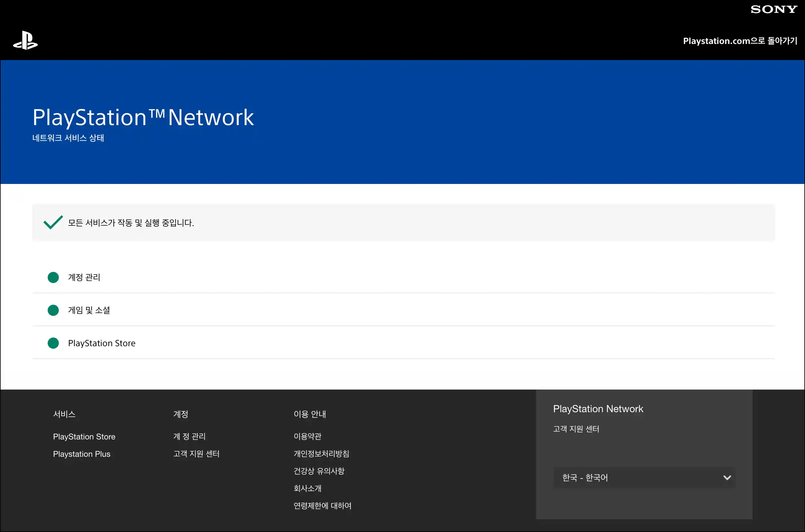This screenshot has width=805, height=532.
Task: Click the chevron arrow in the region selector
Action: pyautogui.click(x=727, y=477)
